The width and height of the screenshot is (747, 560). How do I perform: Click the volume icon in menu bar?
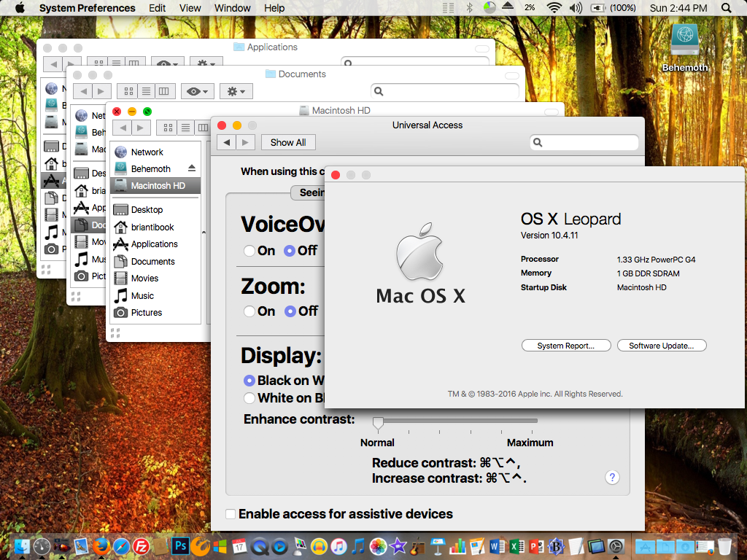click(x=576, y=7)
